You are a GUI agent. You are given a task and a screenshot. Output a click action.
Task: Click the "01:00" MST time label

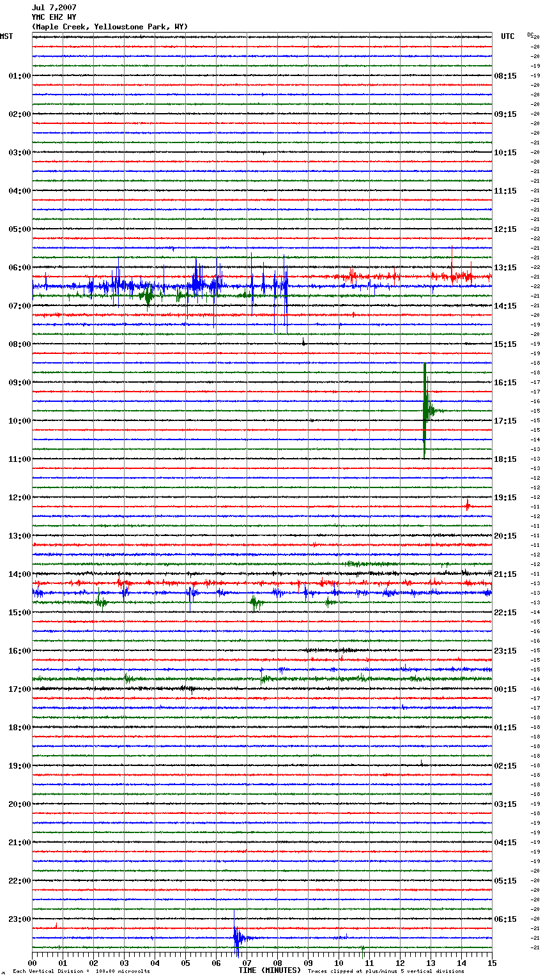[x=20, y=76]
